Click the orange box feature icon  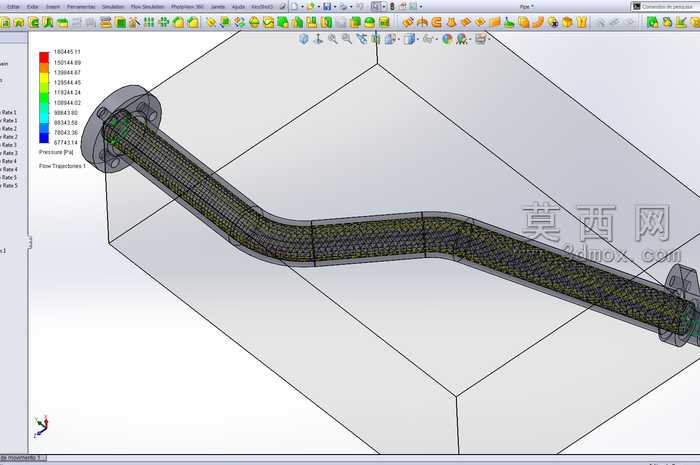(567, 22)
